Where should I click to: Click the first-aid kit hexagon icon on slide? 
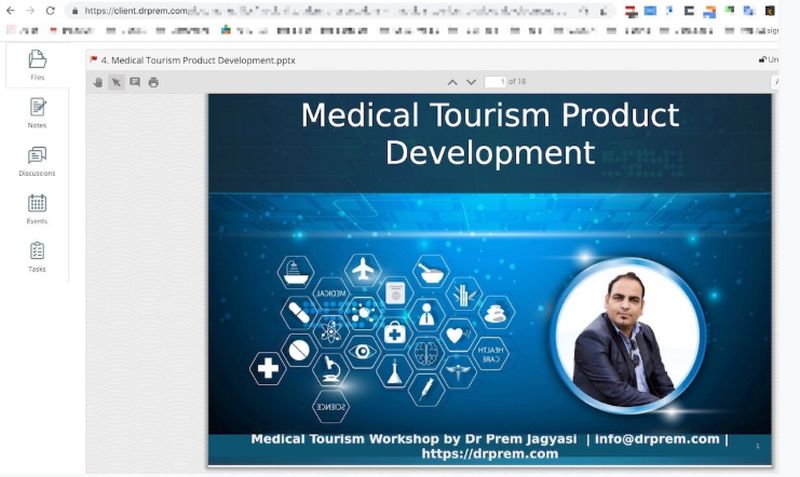(394, 334)
